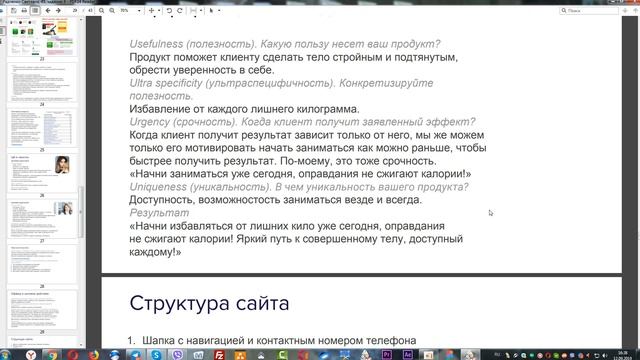Open Camtasia from the taskbar
640x360 pixels.
(x=282, y=355)
